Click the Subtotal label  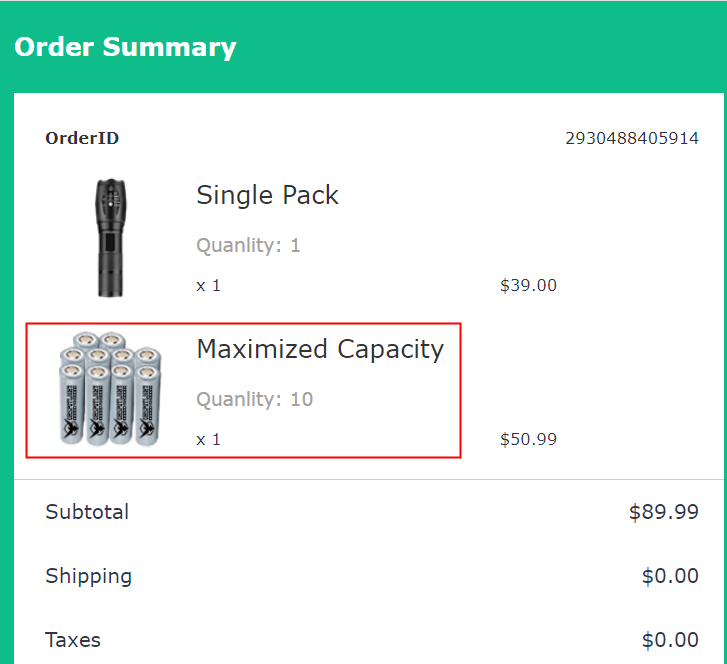[x=87, y=512]
